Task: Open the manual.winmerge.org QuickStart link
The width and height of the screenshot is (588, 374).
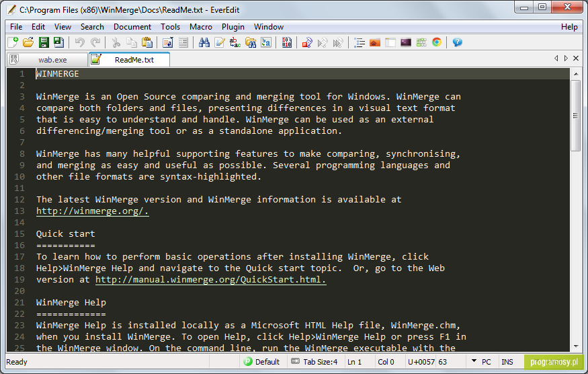Action: (x=211, y=280)
